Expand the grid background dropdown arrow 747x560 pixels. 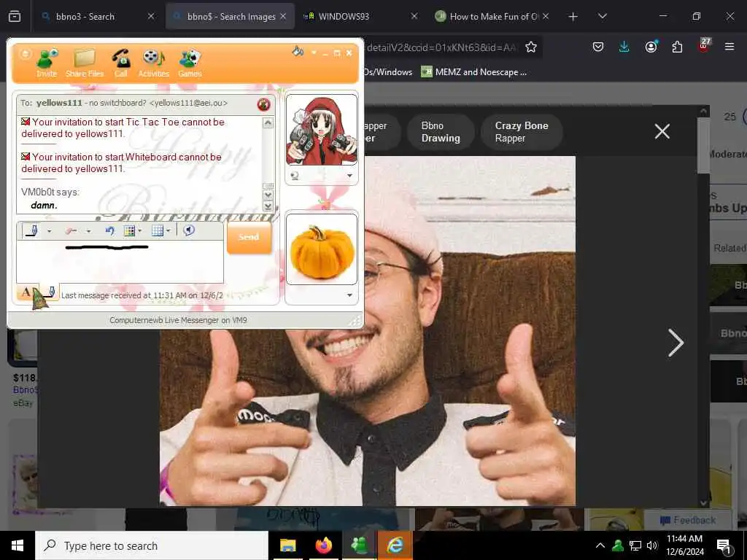tap(169, 231)
